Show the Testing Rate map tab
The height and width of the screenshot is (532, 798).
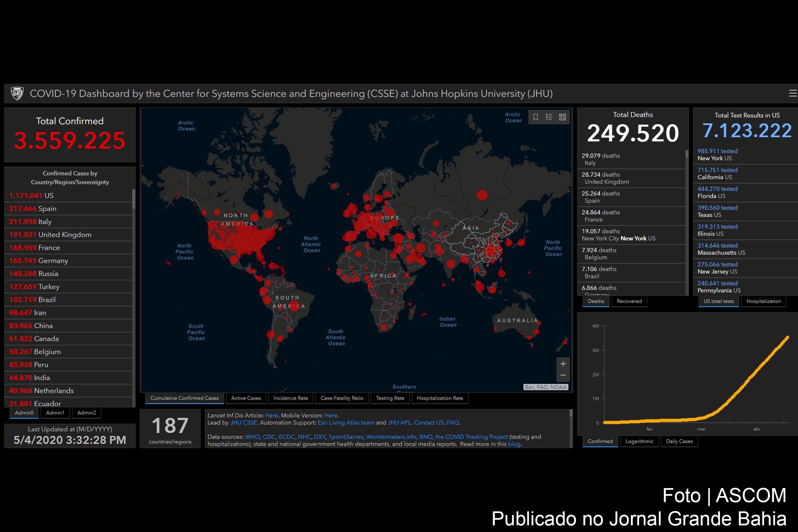[x=390, y=398]
